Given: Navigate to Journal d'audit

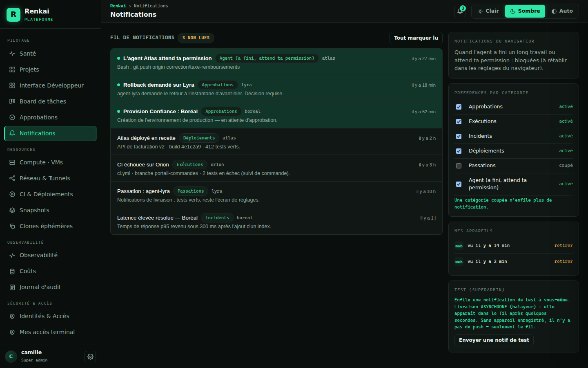Looking at the screenshot, I should click(50, 287).
